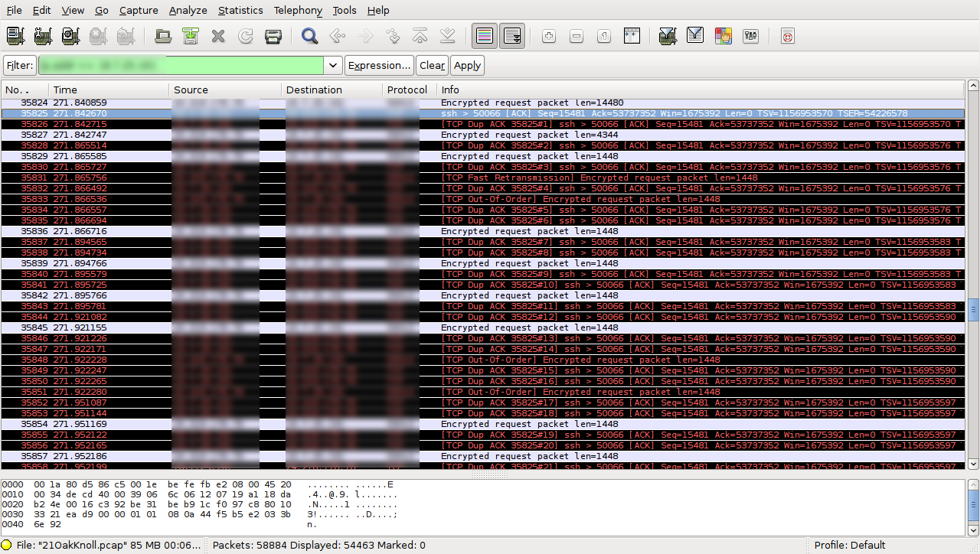The width and height of the screenshot is (980, 554).
Task: Open the View menu
Action: (73, 11)
